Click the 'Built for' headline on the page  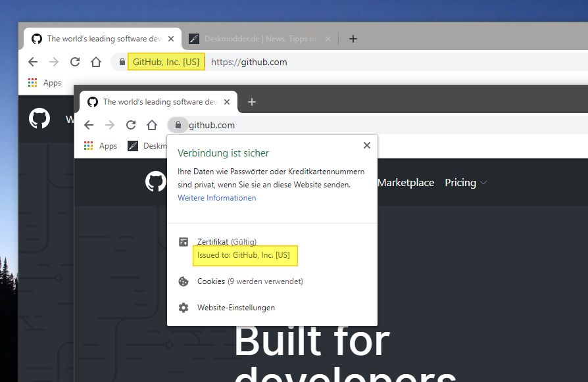click(x=312, y=341)
